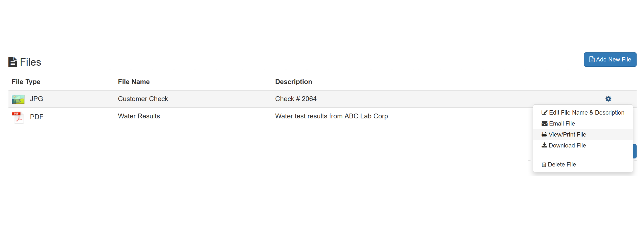Click the JPG image file icon
Image resolution: width=644 pixels, height=226 pixels.
[x=18, y=99]
